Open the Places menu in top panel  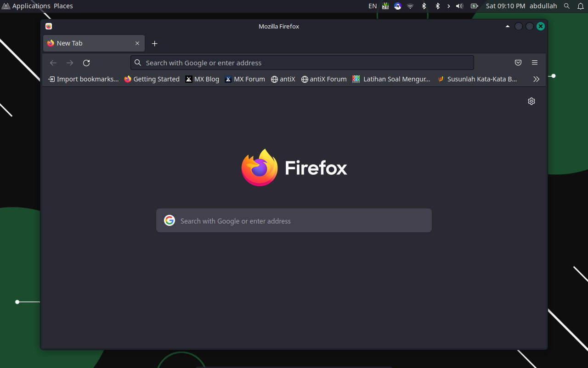[x=63, y=6]
